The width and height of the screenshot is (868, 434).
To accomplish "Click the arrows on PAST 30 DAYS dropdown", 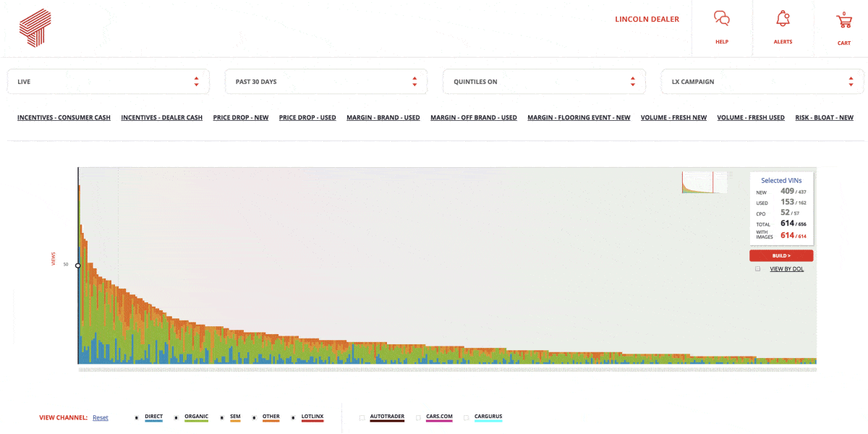I will [x=414, y=82].
